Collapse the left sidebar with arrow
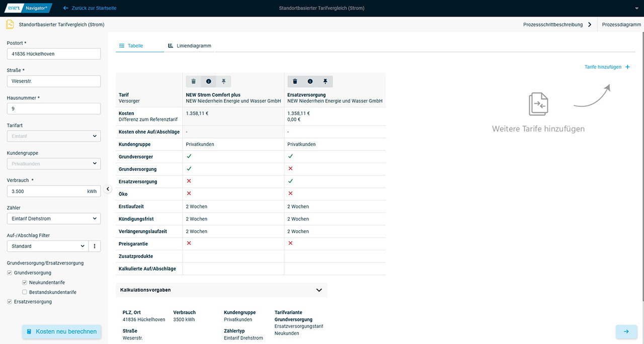 [108, 189]
